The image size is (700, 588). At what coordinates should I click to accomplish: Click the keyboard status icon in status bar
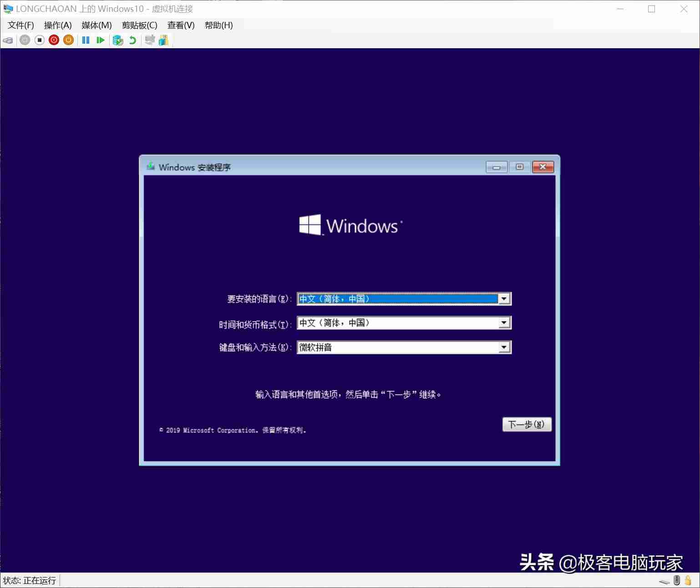664,581
